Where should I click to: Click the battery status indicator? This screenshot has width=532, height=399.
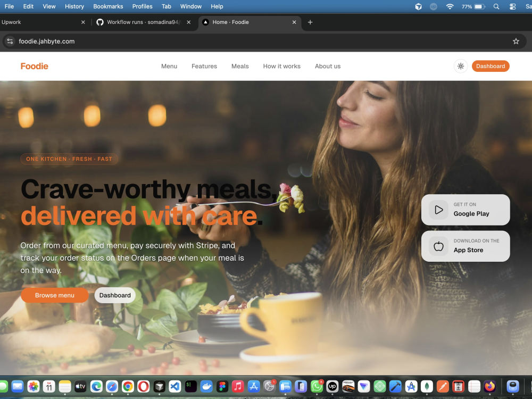tap(473, 6)
